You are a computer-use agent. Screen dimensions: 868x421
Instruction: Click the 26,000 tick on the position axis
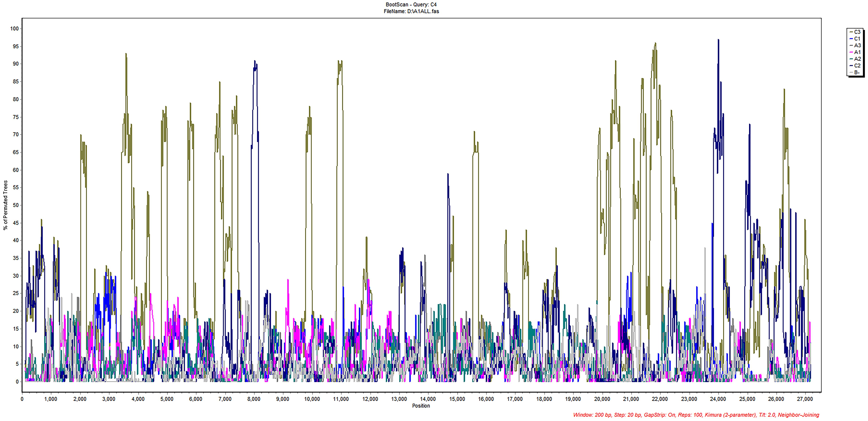(x=776, y=399)
